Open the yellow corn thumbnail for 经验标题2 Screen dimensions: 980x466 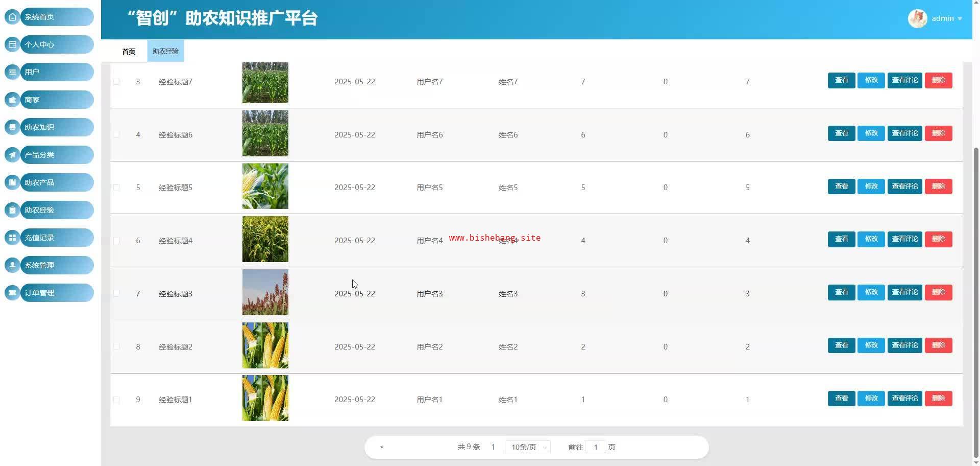pos(265,345)
